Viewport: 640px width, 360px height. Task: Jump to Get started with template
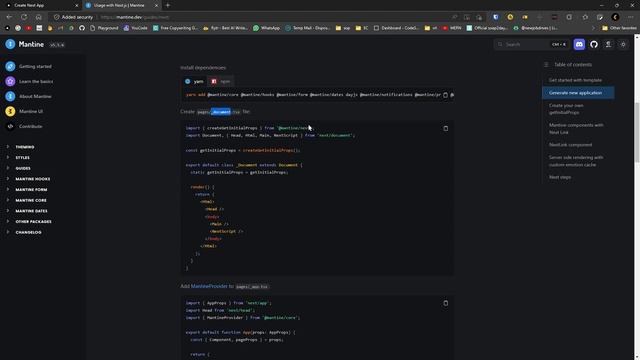[x=575, y=80]
